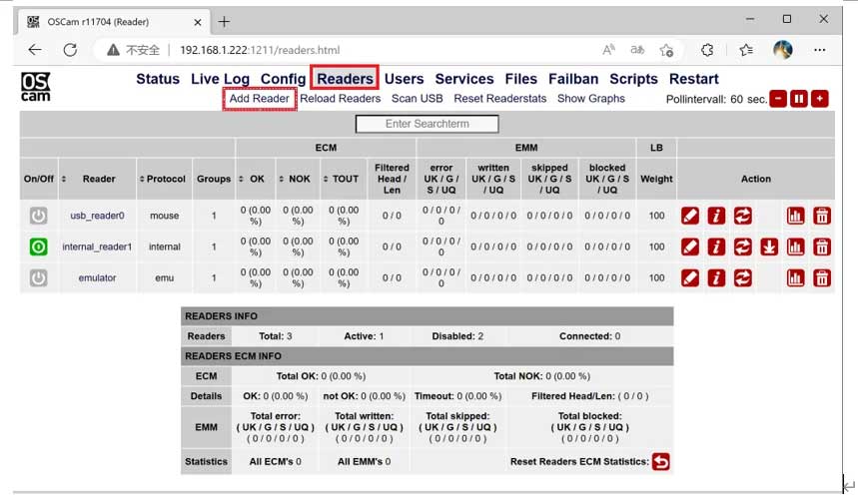Click Show Graphs link
This screenshot has width=858, height=504.
pyautogui.click(x=591, y=99)
